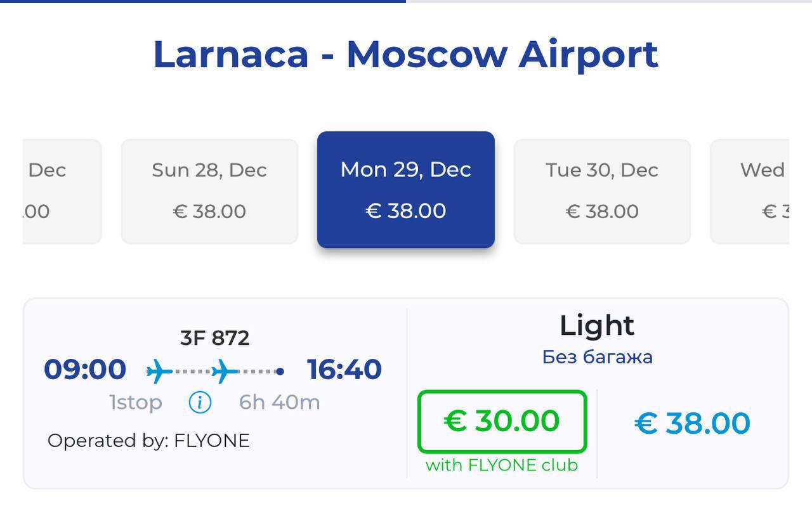Select the Mon 29, Dec date tab
This screenshot has width=812, height=506.
click(406, 190)
